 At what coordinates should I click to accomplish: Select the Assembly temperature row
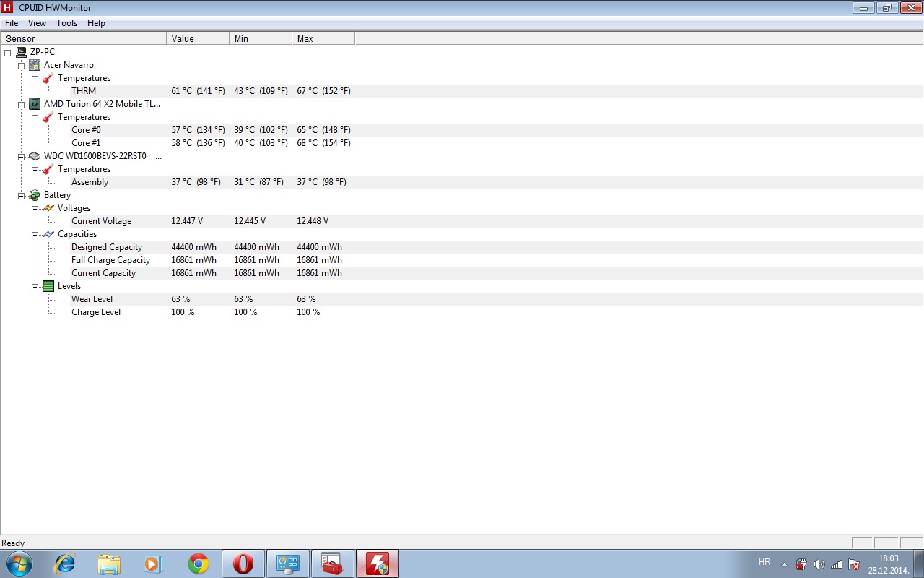point(462,182)
